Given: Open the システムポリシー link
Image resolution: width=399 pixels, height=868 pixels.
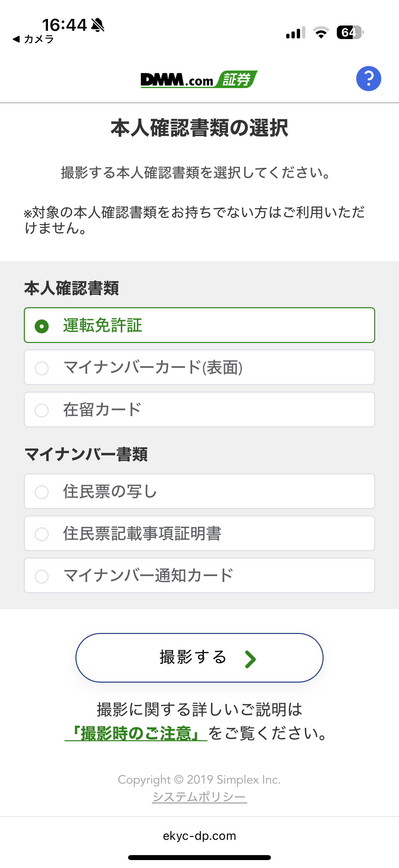Looking at the screenshot, I should (x=199, y=797).
